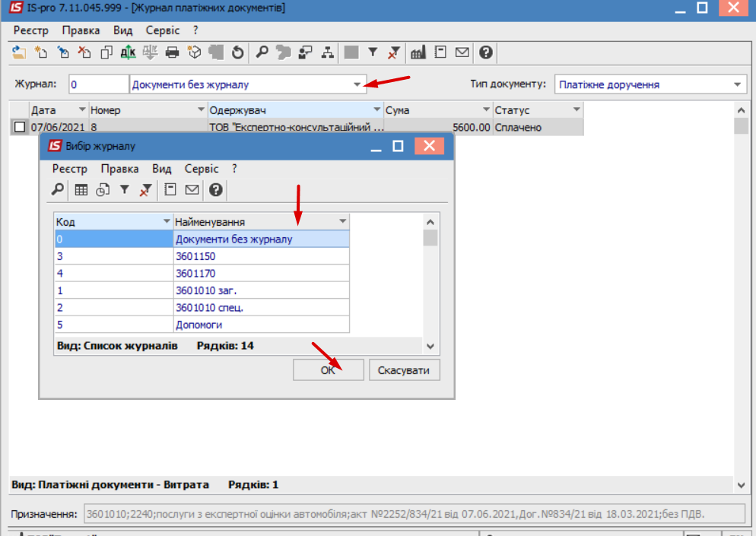Viewport: 756px width, 536px height.
Task: Open the Правка menu in journal dialog
Action: pos(119,169)
